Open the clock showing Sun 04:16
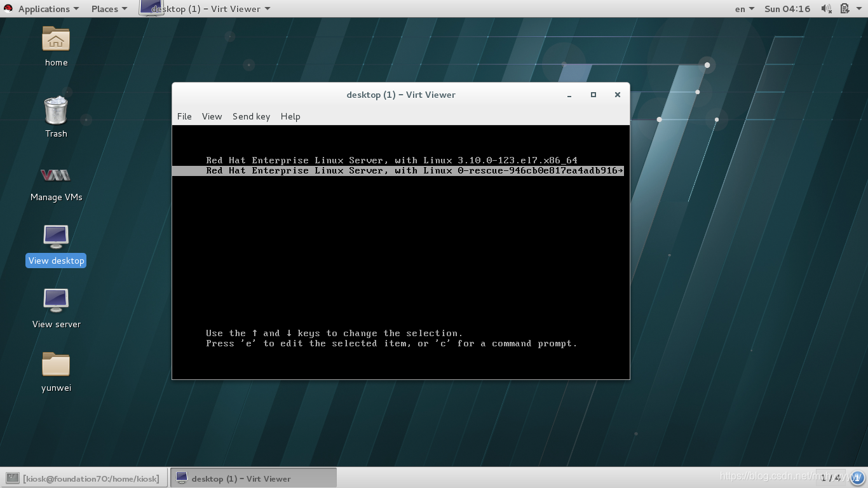This screenshot has height=488, width=868. click(x=787, y=8)
